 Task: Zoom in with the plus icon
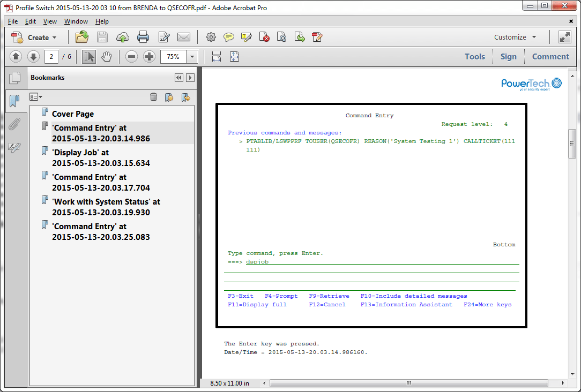click(149, 56)
